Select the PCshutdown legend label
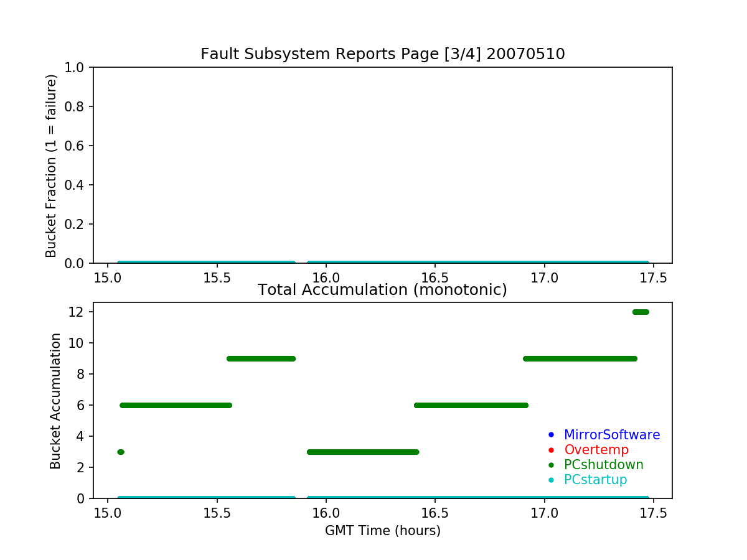This screenshot has height=560, width=747. 603,465
